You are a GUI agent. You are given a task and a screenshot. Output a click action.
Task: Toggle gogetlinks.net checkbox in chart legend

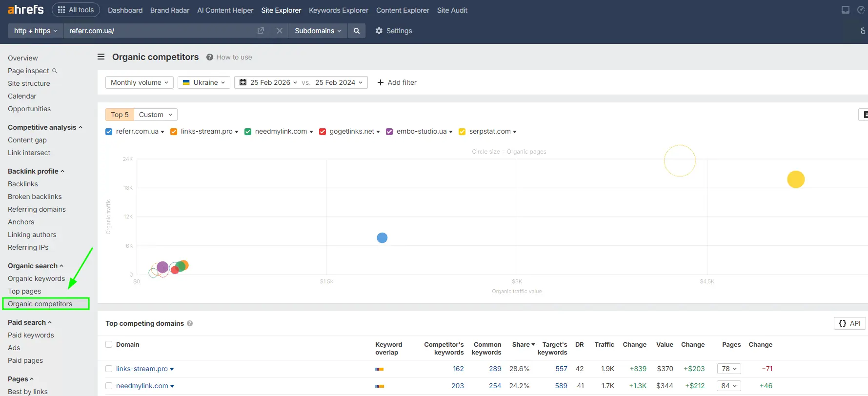(323, 132)
